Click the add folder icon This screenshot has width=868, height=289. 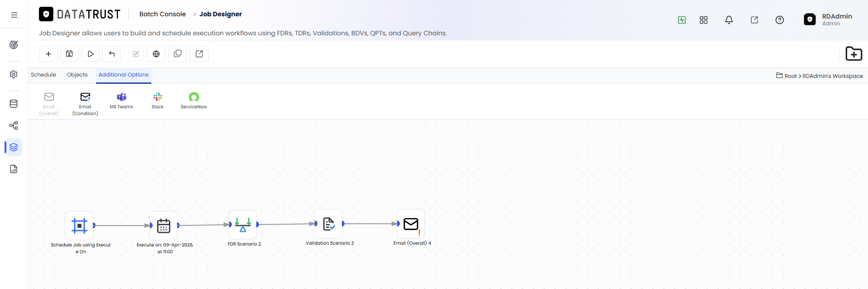click(x=854, y=54)
